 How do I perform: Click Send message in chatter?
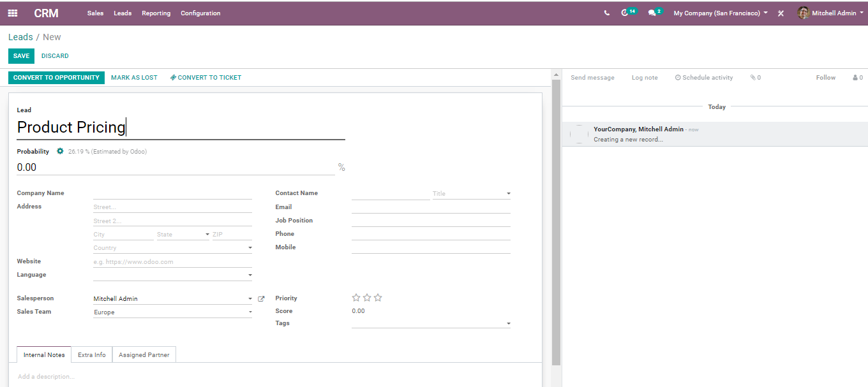(592, 78)
